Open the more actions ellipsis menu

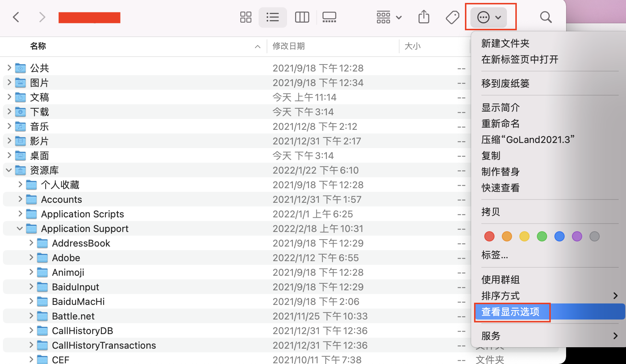click(489, 17)
